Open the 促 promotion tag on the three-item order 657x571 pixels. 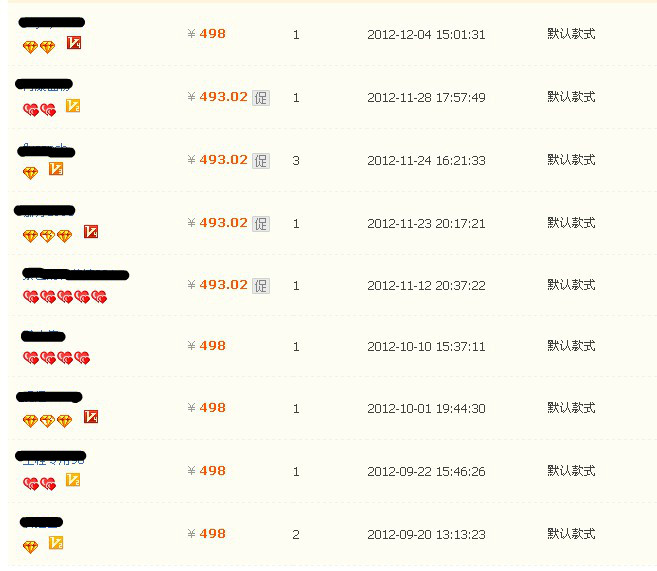point(261,161)
